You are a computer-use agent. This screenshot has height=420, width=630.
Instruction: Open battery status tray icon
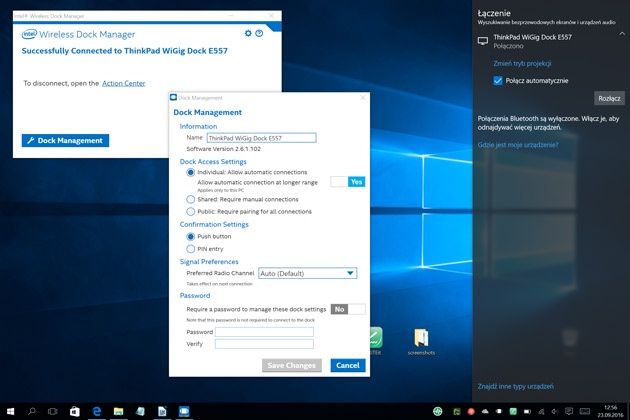click(527, 411)
